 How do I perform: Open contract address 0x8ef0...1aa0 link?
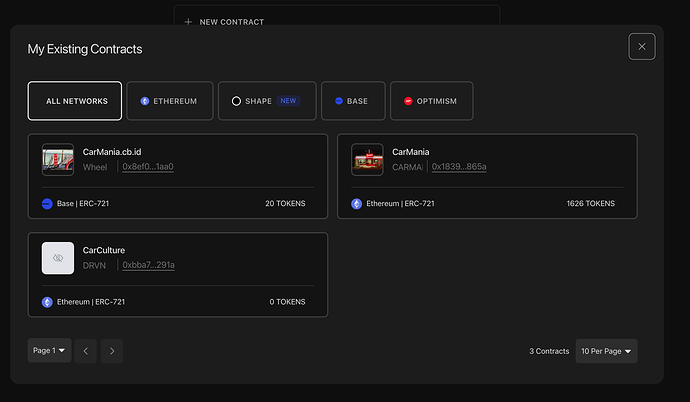coord(147,167)
